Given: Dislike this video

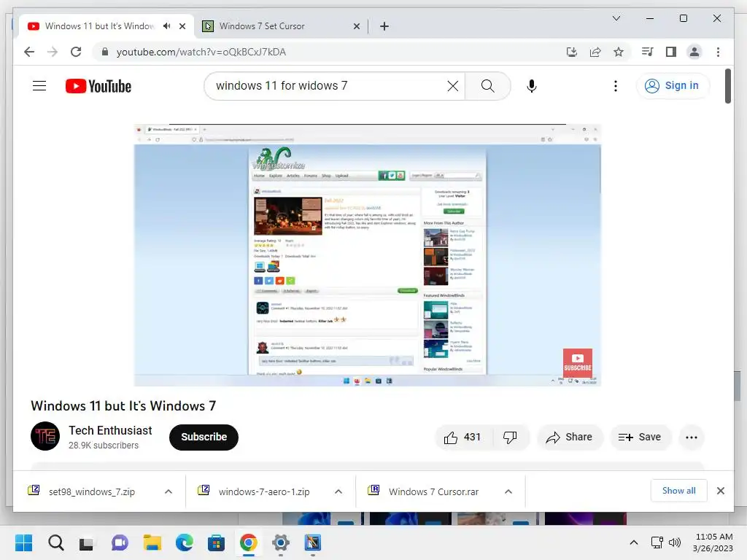Looking at the screenshot, I should click(x=510, y=437).
